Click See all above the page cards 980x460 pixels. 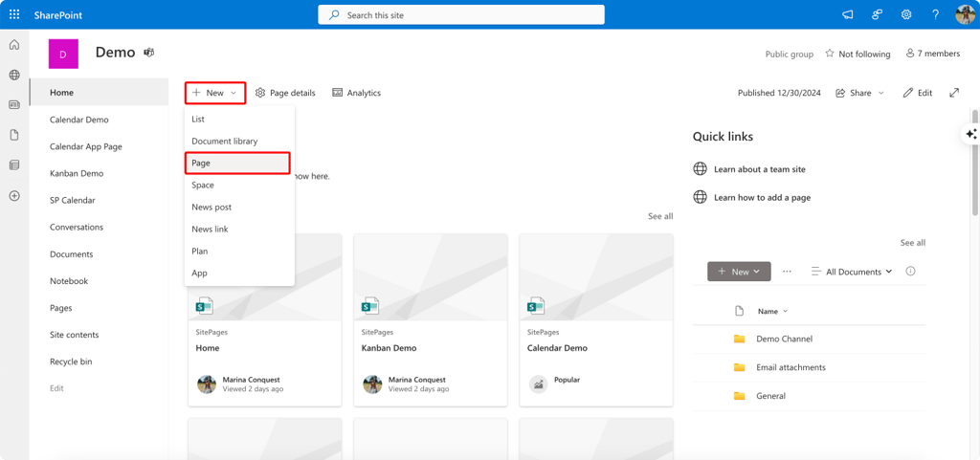point(660,216)
